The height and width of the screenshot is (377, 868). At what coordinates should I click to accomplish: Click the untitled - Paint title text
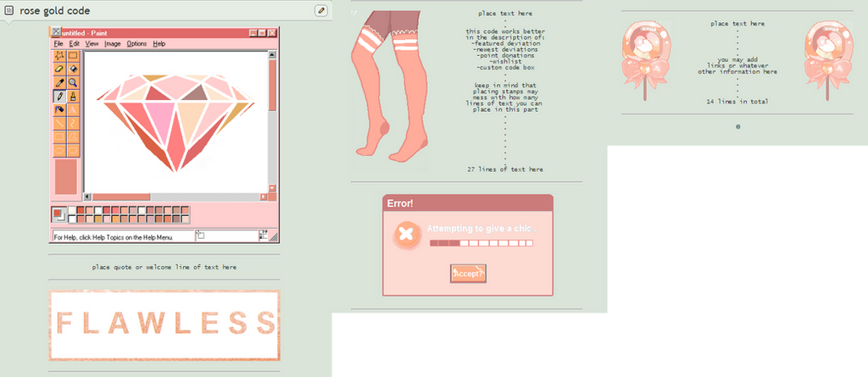coord(86,33)
